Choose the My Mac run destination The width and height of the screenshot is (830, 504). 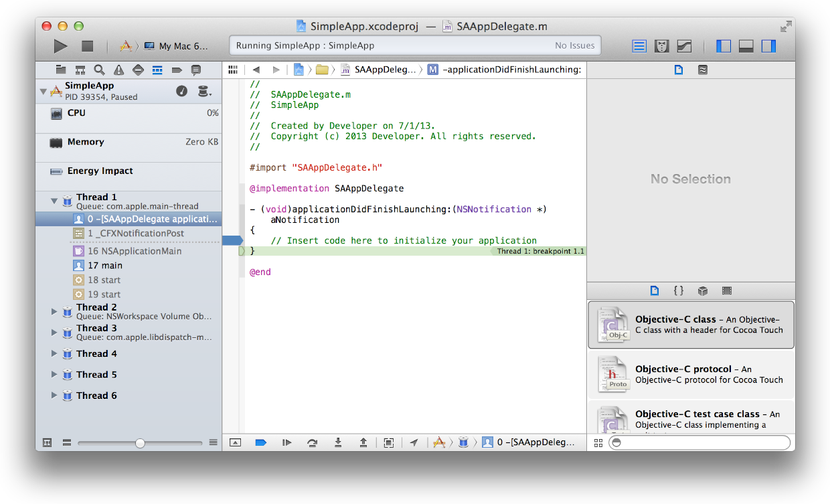click(177, 46)
